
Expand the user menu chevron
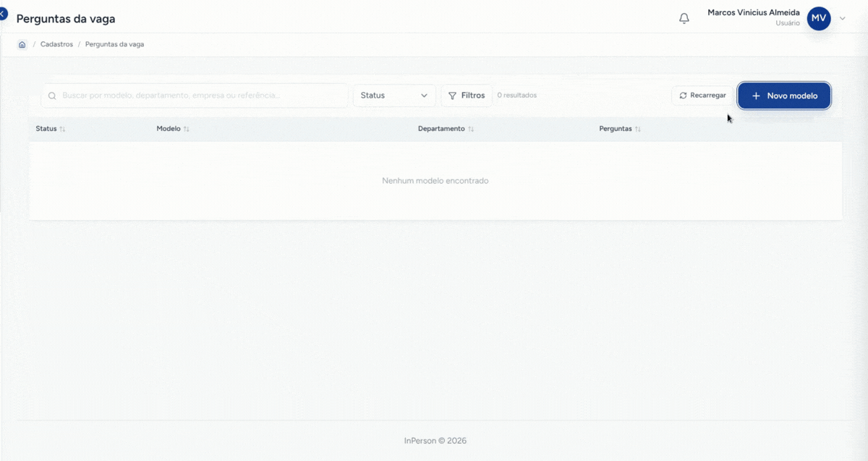[843, 18]
